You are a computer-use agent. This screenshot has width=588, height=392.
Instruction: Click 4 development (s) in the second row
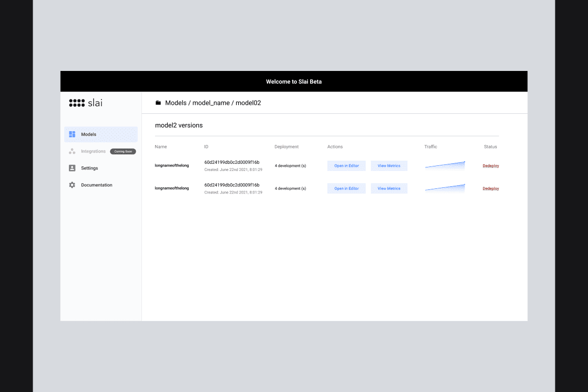(290, 188)
